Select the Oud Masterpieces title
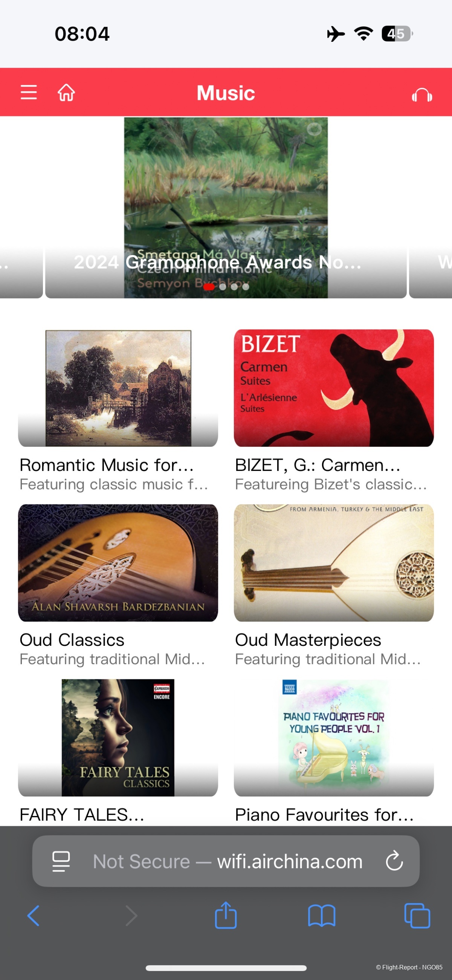This screenshot has width=452, height=980. [x=308, y=640]
